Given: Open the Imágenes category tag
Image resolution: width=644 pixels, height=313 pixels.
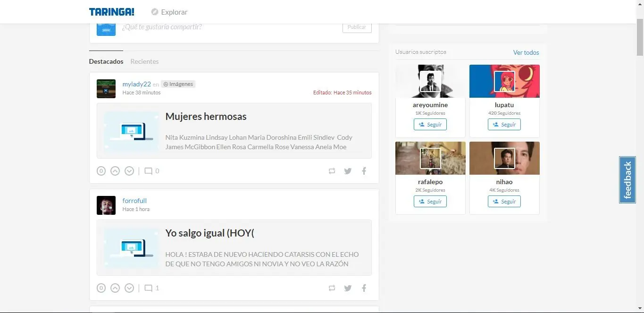Looking at the screenshot, I should (x=178, y=84).
